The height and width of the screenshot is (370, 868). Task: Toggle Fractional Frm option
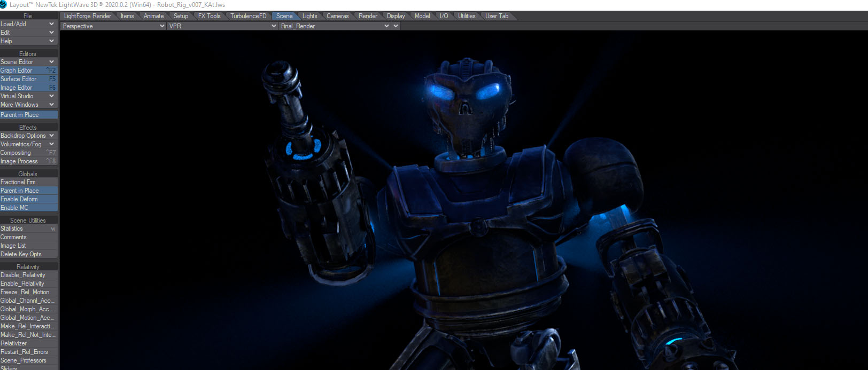29,182
